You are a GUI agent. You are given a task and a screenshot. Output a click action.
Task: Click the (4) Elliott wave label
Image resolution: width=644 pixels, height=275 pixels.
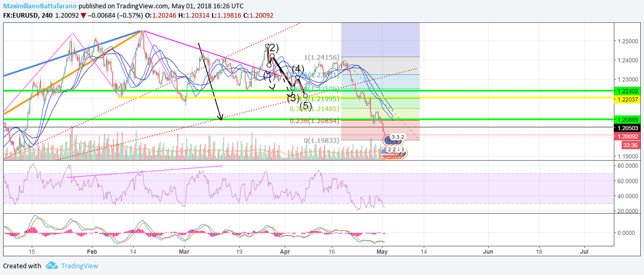coord(298,69)
